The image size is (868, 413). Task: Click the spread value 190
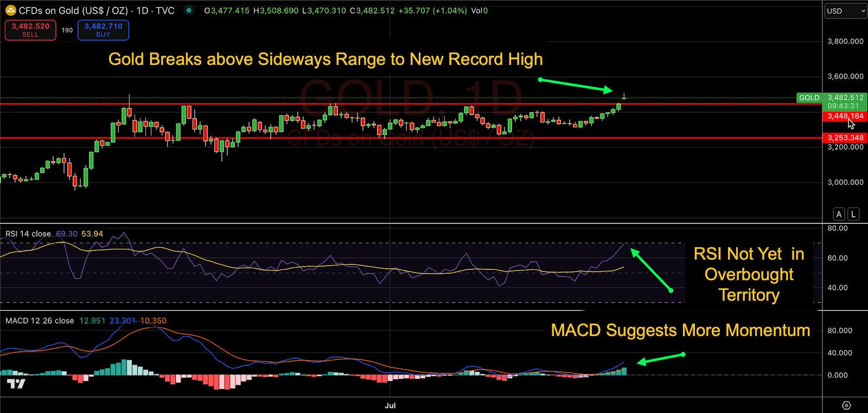(67, 30)
